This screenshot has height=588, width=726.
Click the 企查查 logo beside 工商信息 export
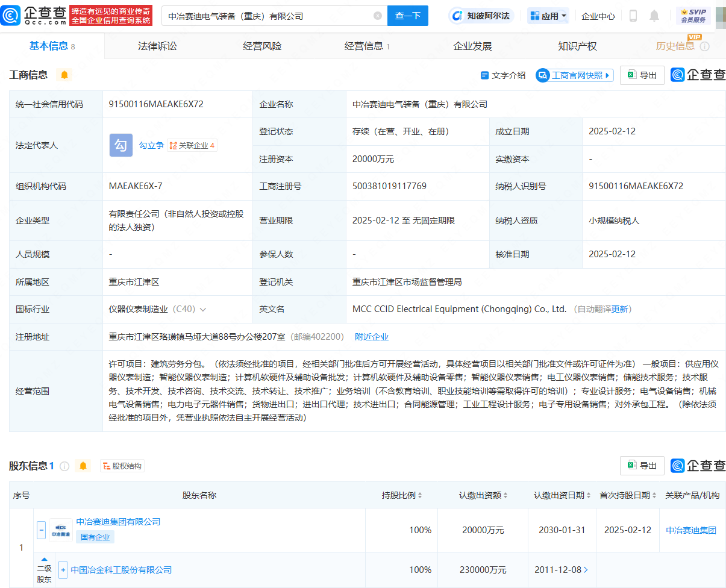tap(698, 75)
